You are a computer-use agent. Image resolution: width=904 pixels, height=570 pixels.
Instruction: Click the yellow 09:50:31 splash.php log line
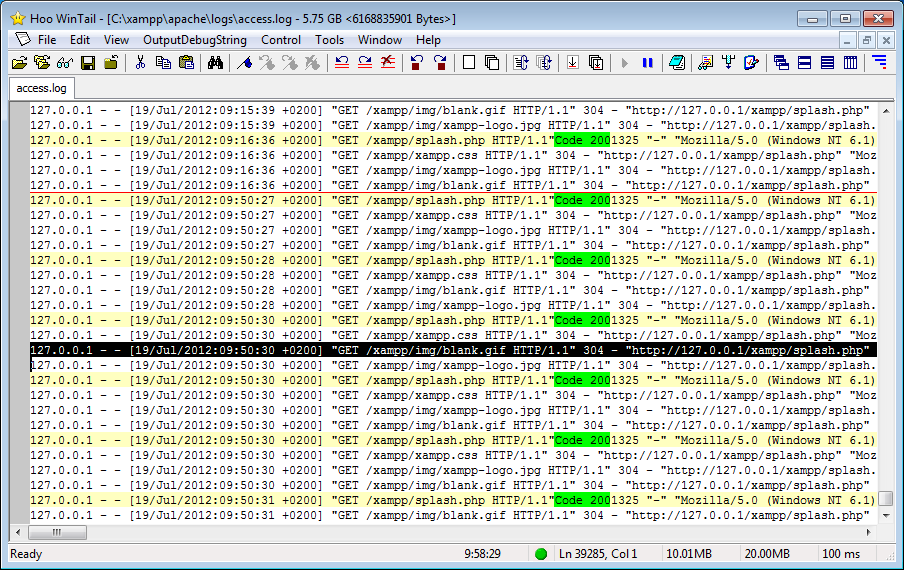pyautogui.click(x=453, y=500)
